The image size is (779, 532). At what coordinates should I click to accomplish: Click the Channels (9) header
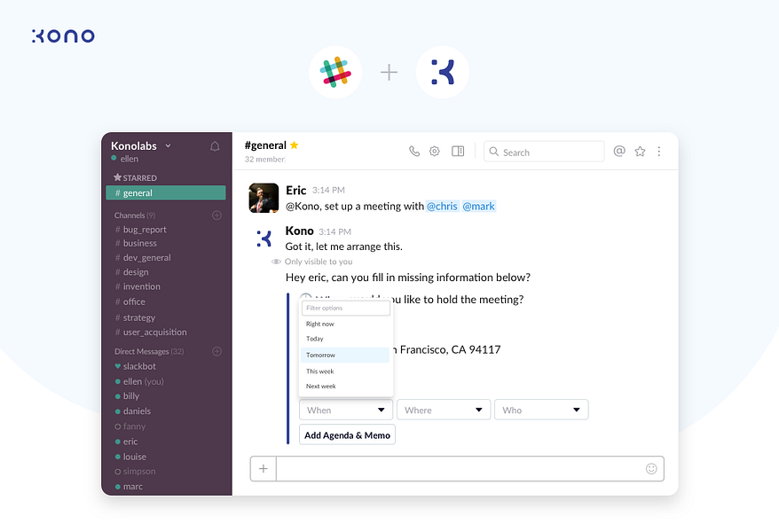click(x=135, y=215)
